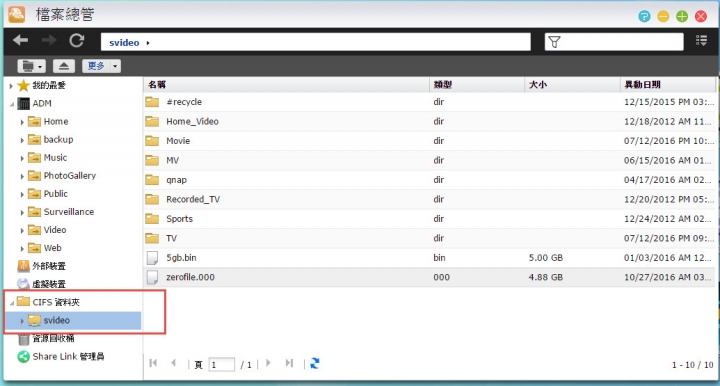Screen dimensions: 720x386
Task: Select ADM in the sidebar
Action: pyautogui.click(x=42, y=104)
